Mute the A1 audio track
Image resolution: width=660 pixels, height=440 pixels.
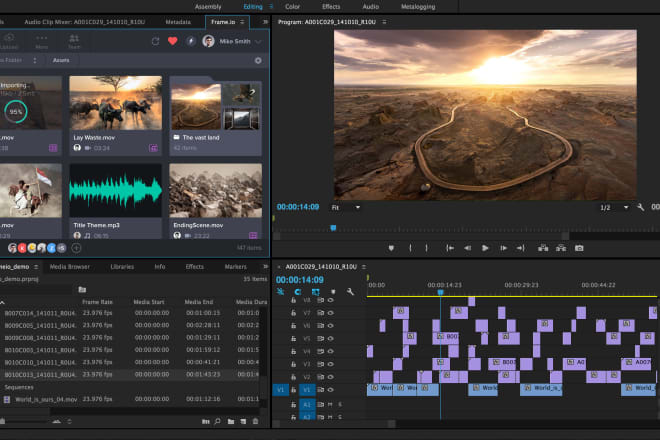pyautogui.click(x=330, y=404)
